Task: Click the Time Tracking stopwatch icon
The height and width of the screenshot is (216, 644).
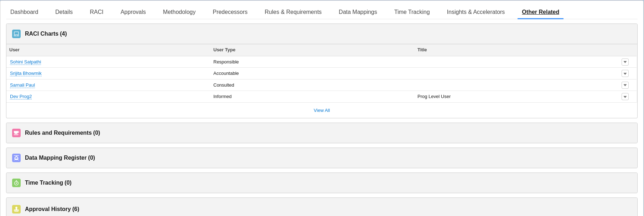Action: pos(16,183)
